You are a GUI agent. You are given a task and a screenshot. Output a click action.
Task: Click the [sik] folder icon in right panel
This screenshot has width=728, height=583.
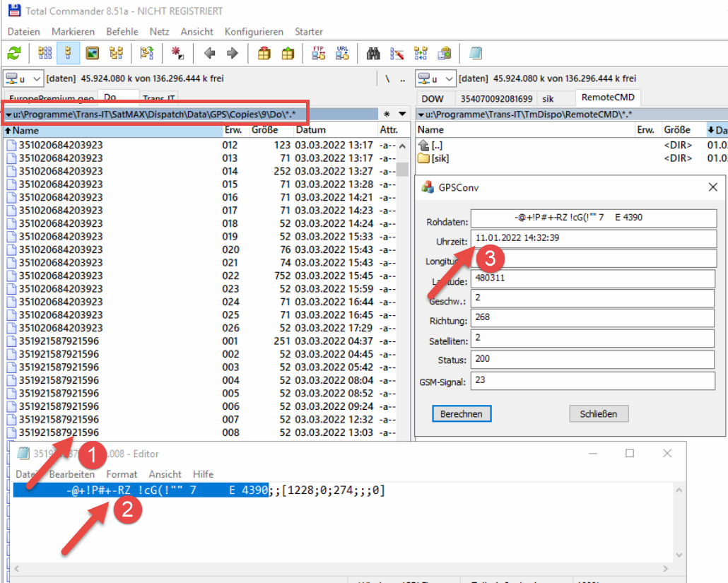pyautogui.click(x=423, y=158)
